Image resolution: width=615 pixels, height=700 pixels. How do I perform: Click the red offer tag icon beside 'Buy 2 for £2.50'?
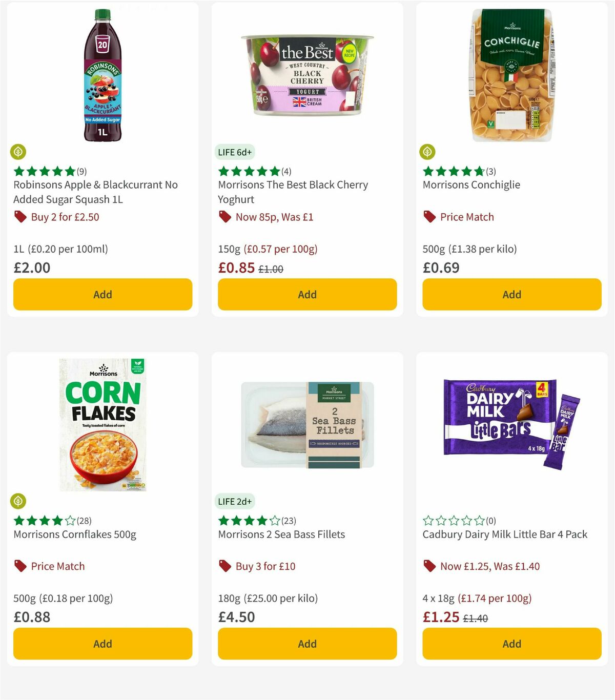[x=20, y=217]
